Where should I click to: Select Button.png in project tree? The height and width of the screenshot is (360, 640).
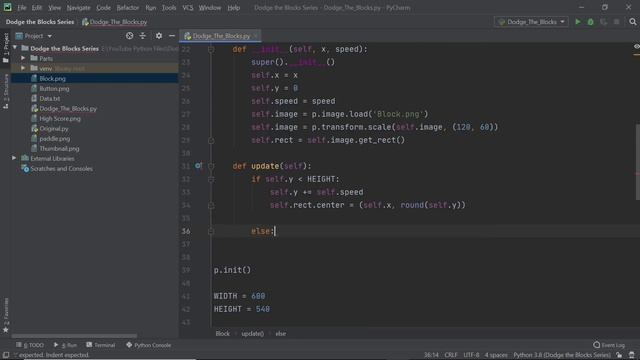[54, 88]
